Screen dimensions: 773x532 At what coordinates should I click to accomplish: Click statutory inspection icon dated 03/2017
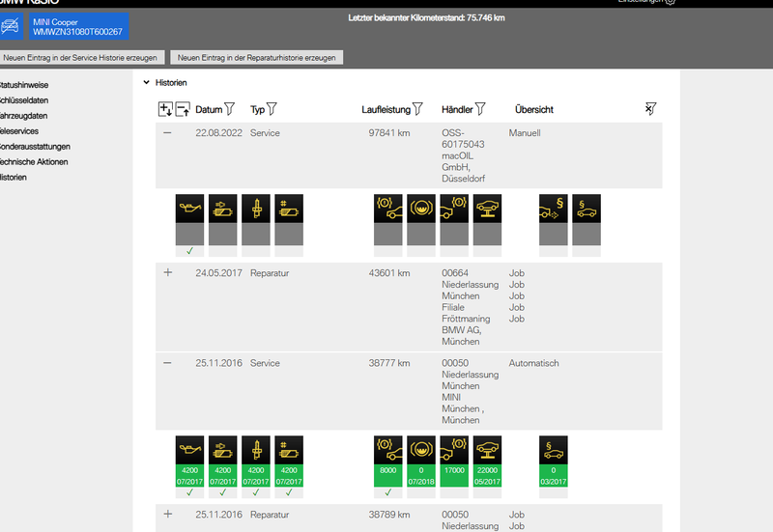tap(553, 450)
